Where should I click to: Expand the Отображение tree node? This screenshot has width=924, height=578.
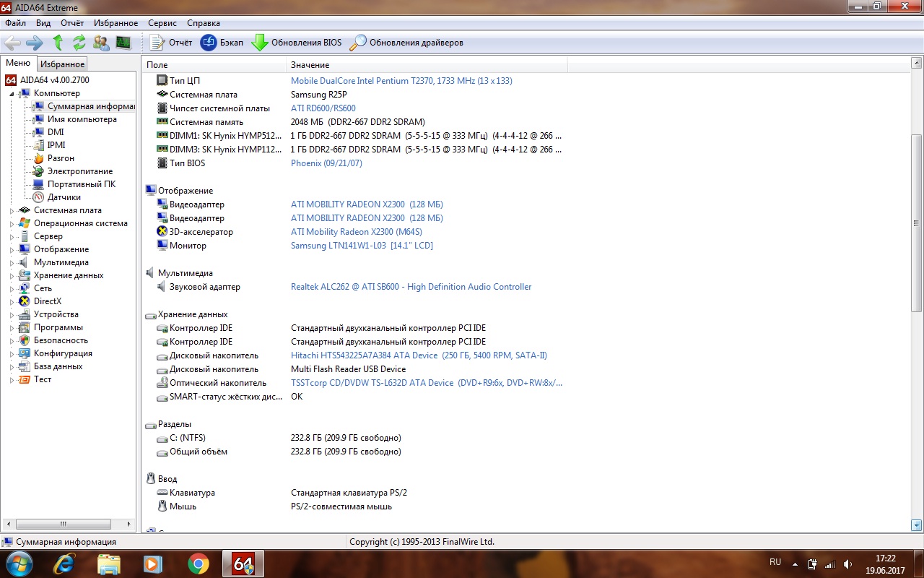[x=12, y=250]
